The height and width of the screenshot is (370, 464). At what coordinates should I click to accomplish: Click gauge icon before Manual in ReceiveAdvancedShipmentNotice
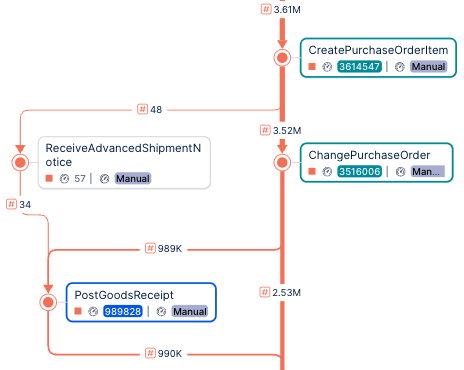pyautogui.click(x=104, y=179)
